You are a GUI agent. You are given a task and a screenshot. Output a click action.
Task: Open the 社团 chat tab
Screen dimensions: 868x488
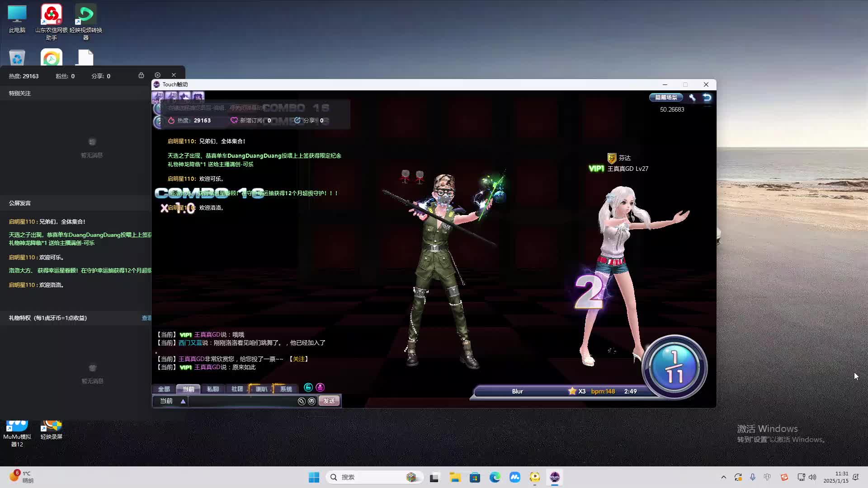(x=237, y=389)
